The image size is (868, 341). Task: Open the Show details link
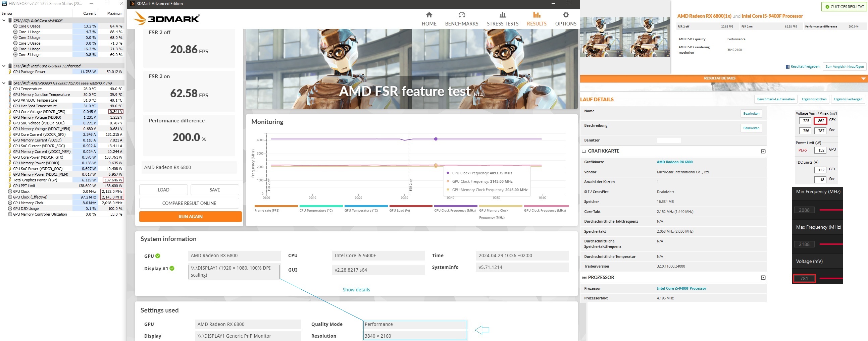pyautogui.click(x=356, y=290)
